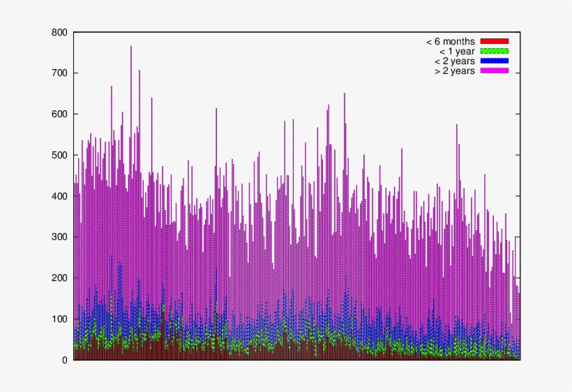The image size is (572, 392).
Task: Click the blue '< 2 years' legend swatch
Action: pyautogui.click(x=495, y=61)
